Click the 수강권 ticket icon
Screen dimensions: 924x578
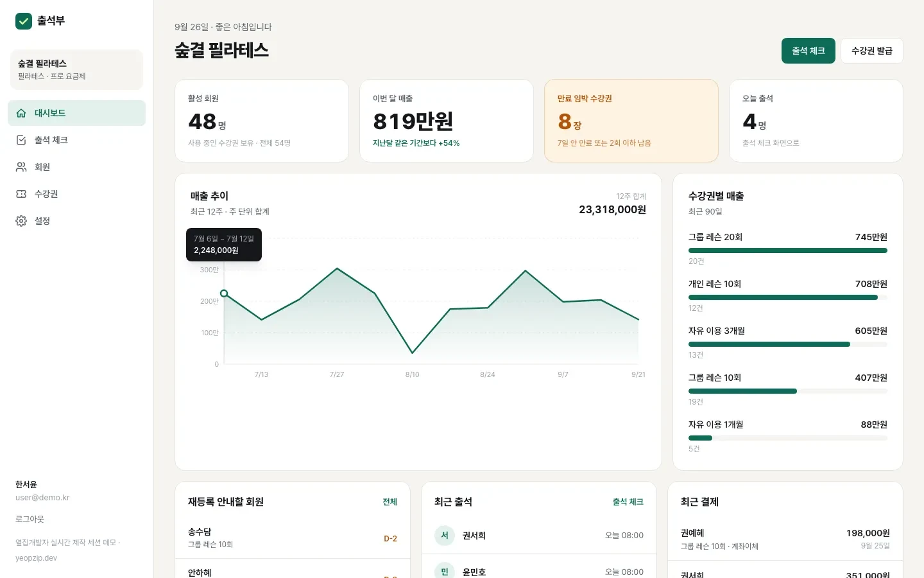click(x=21, y=194)
